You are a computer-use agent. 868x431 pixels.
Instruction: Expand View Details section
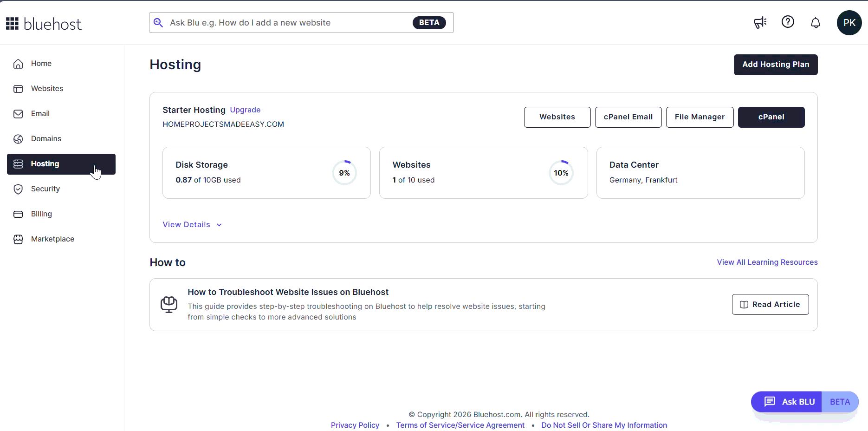click(x=187, y=225)
